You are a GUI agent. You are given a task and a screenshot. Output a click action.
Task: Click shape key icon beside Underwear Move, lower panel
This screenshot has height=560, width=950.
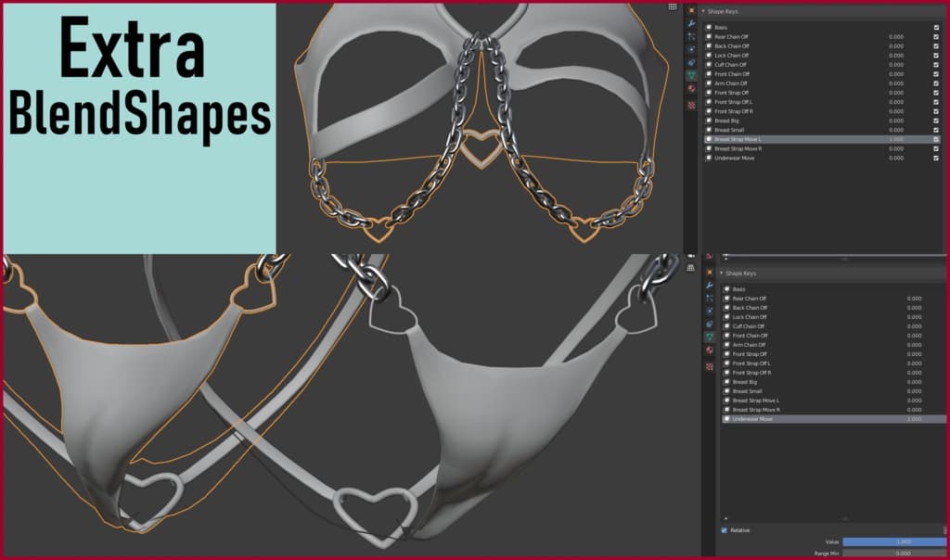coord(726,419)
